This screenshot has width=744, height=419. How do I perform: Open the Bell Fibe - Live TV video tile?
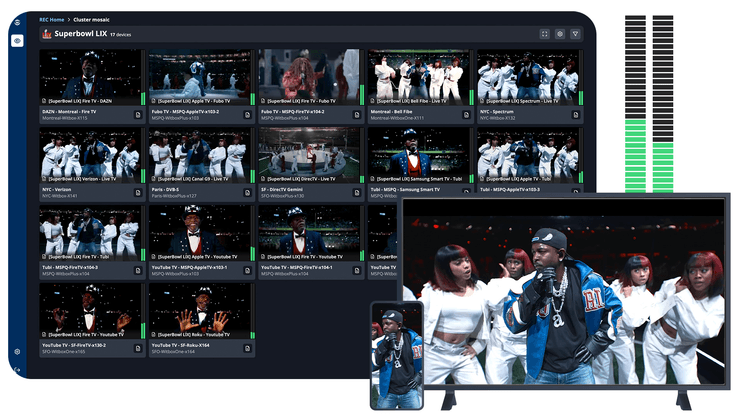(418, 77)
